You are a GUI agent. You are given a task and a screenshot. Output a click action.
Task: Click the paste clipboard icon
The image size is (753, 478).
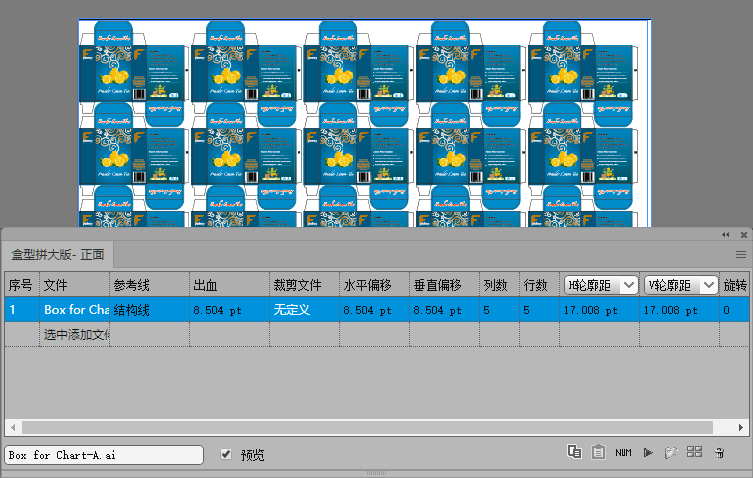click(x=598, y=453)
